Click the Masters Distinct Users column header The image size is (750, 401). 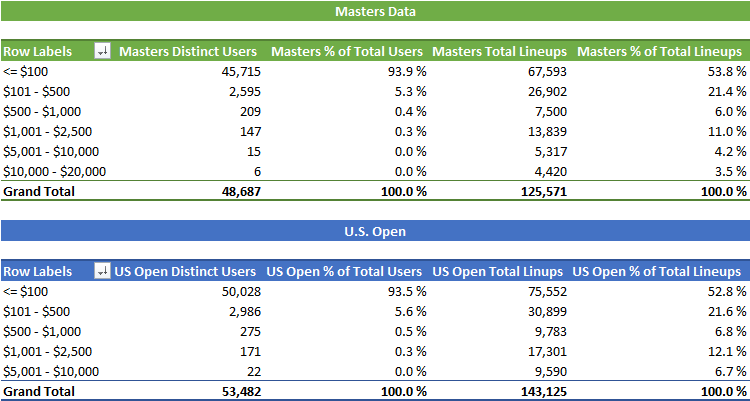(188, 52)
